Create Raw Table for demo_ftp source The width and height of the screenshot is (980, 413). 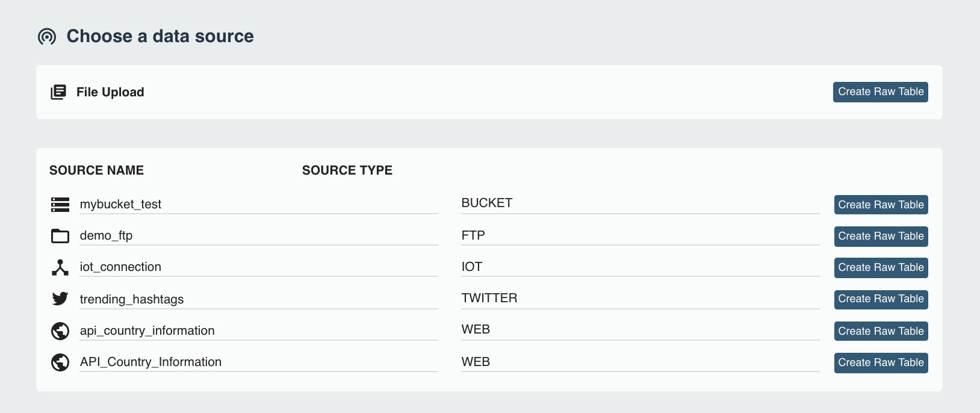pyautogui.click(x=881, y=236)
